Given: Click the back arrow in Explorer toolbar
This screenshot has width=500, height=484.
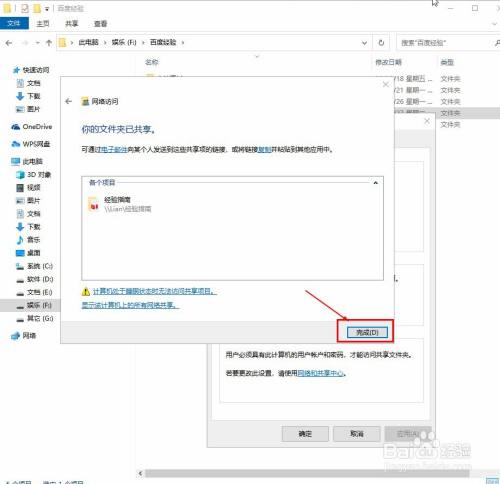Looking at the screenshot, I should (x=9, y=43).
